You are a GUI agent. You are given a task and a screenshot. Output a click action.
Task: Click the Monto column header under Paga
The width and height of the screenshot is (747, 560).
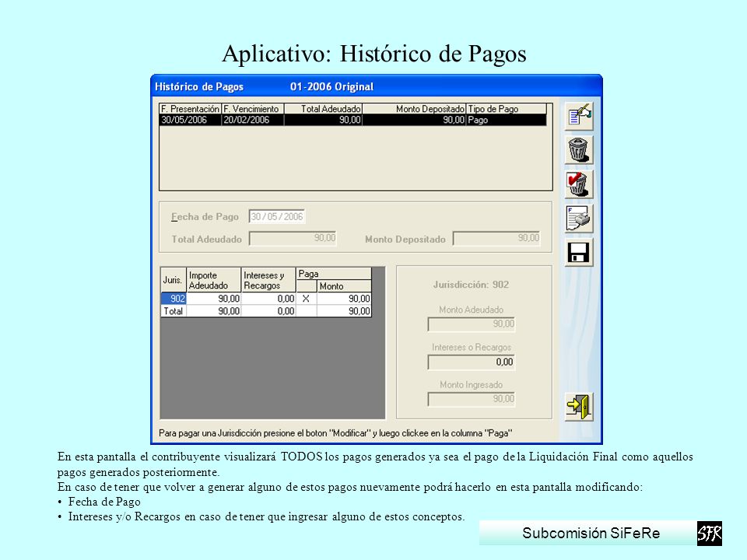click(344, 286)
